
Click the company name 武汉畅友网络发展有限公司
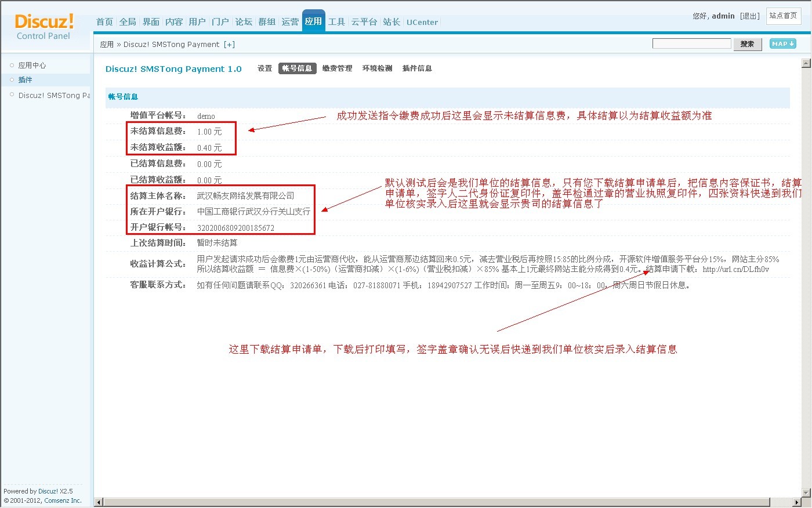click(245, 196)
